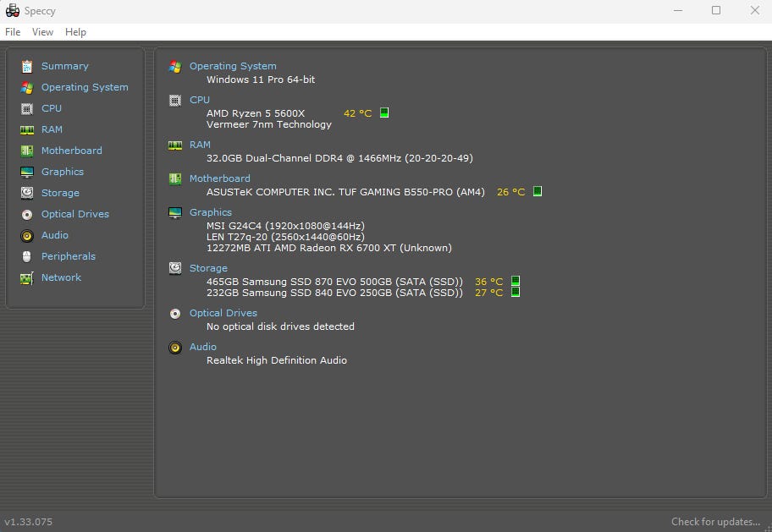Image resolution: width=772 pixels, height=532 pixels.
Task: Click the Windows 11 Pro 64-bit text
Action: [x=261, y=80]
